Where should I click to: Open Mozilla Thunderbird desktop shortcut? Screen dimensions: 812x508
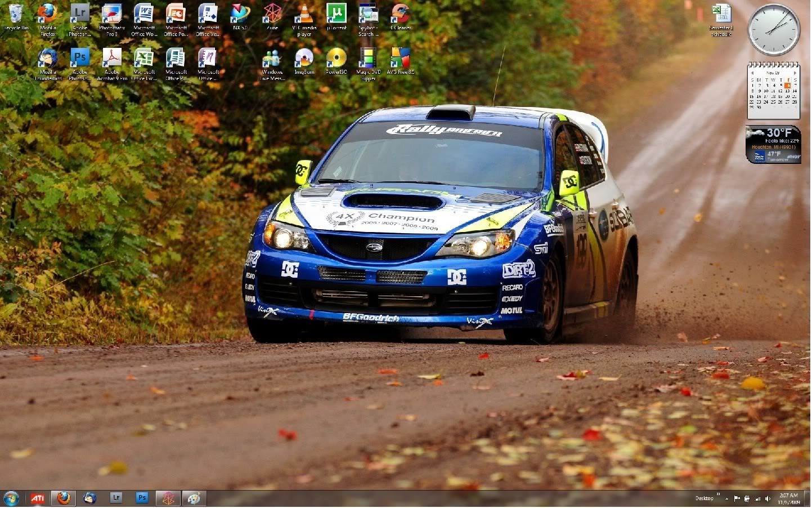[x=48, y=64]
